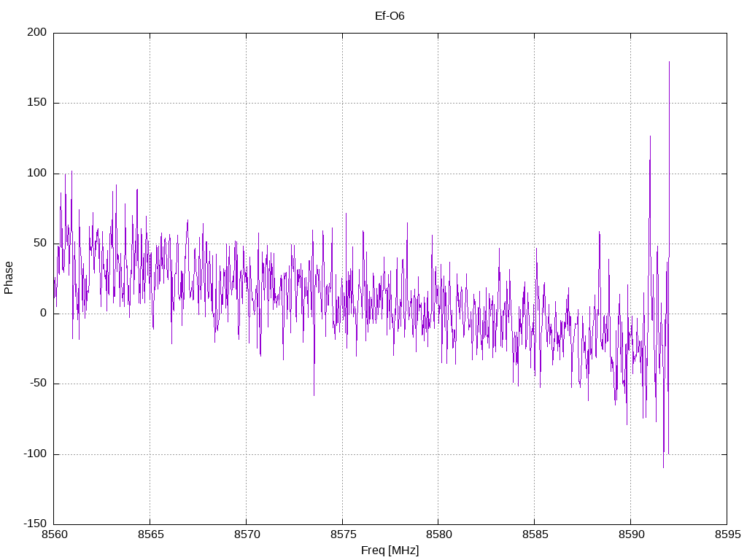The image size is (747, 560).
Task: Click the 8590 frequency tick label
Action: click(632, 534)
